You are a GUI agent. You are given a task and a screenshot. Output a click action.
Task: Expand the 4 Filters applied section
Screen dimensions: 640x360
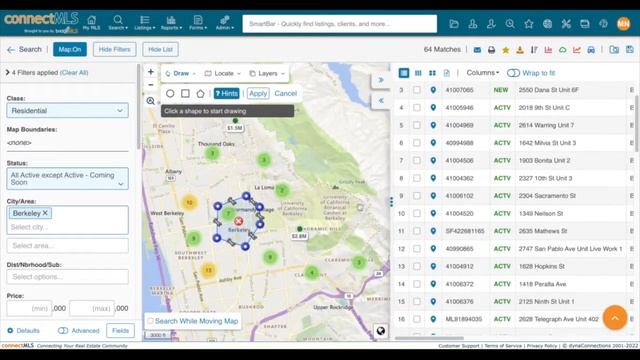(7, 73)
